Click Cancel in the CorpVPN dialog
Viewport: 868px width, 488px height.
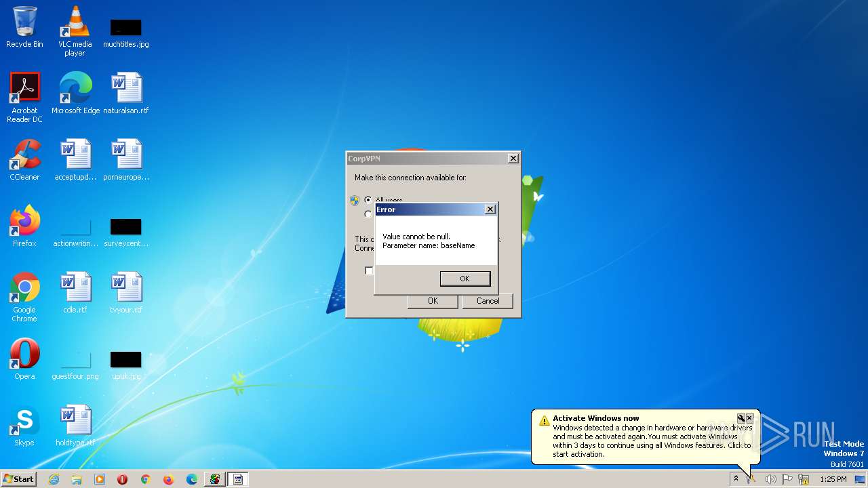488,301
